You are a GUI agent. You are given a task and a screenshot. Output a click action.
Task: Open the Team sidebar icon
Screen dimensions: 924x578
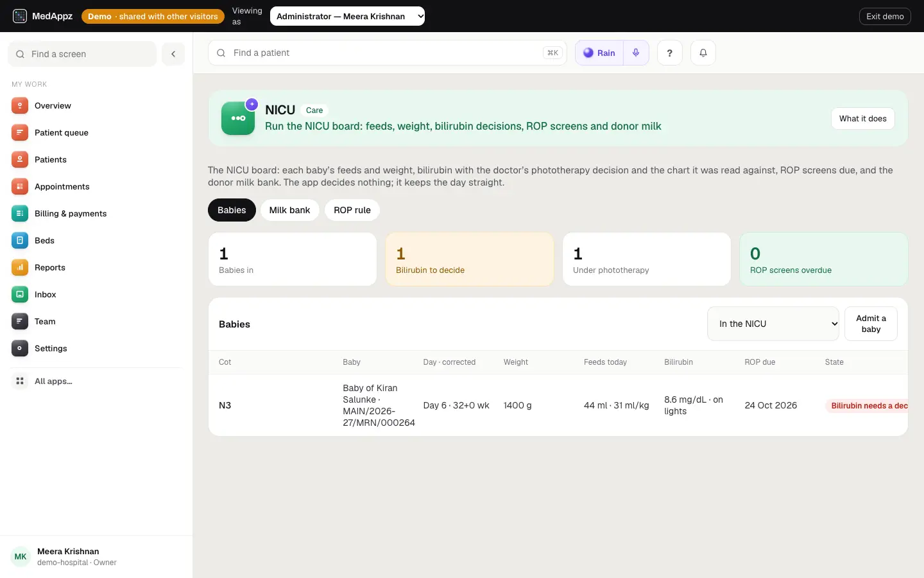click(20, 322)
